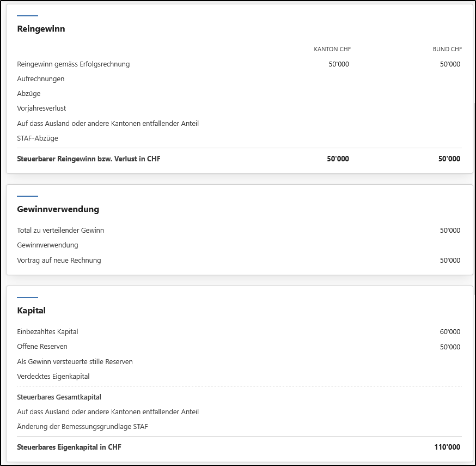The width and height of the screenshot is (476, 466).
Task: Click the Reingewinn section heading
Action: (41, 29)
